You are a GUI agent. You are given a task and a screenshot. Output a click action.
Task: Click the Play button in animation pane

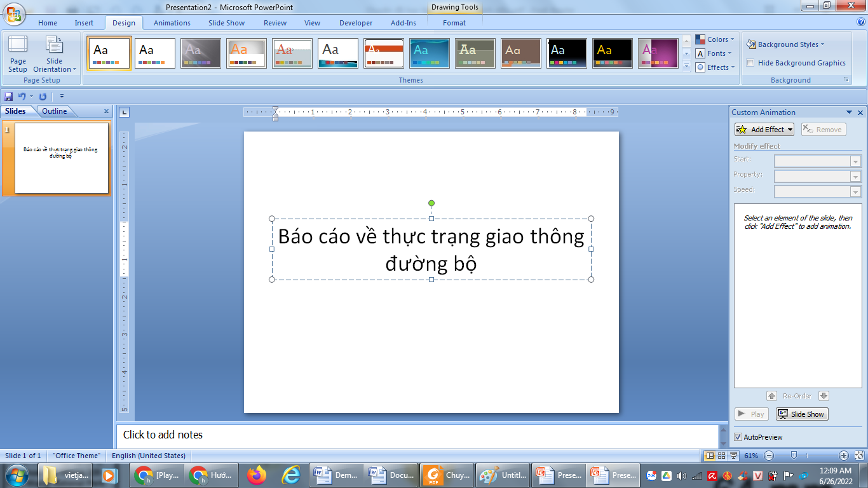[x=752, y=414]
